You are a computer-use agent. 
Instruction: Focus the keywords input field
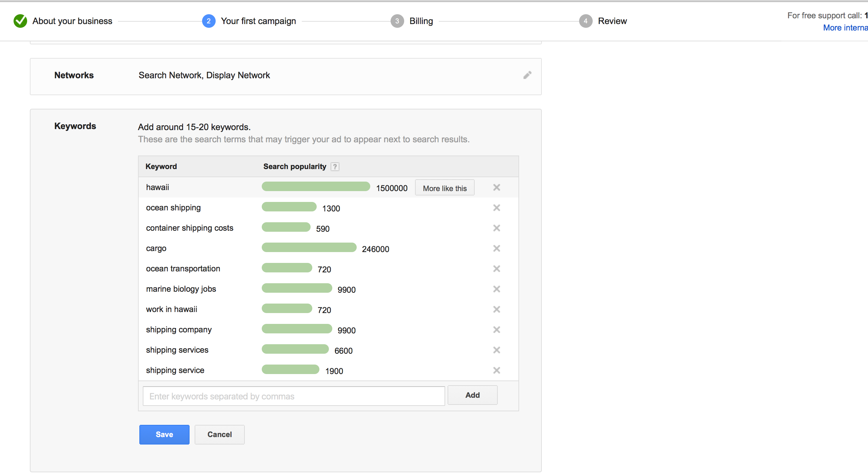pyautogui.click(x=294, y=396)
